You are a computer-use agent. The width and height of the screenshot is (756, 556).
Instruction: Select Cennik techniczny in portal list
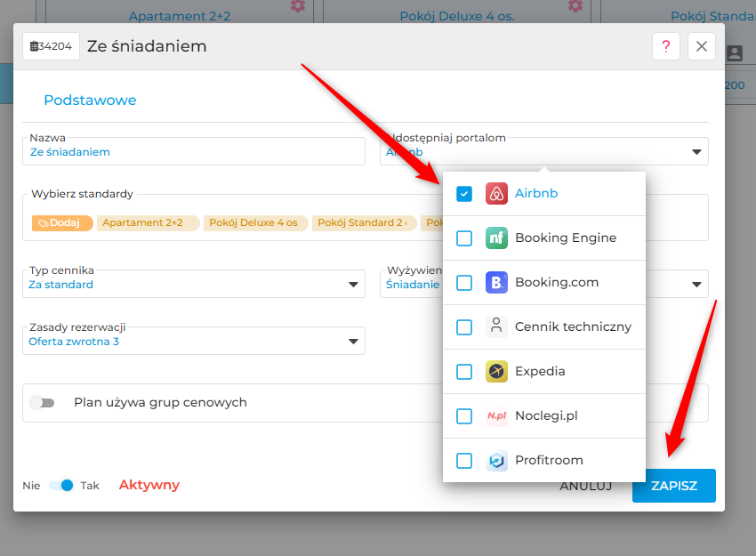[543, 326]
